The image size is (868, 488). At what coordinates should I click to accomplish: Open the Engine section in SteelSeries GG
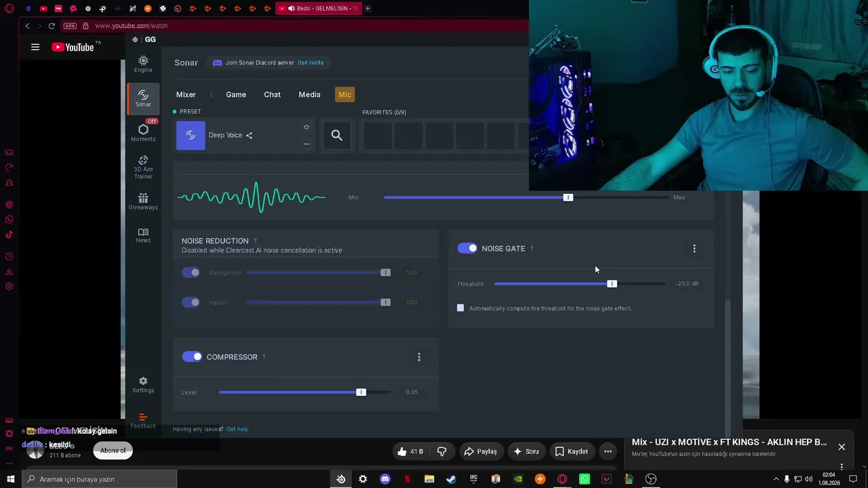click(143, 64)
